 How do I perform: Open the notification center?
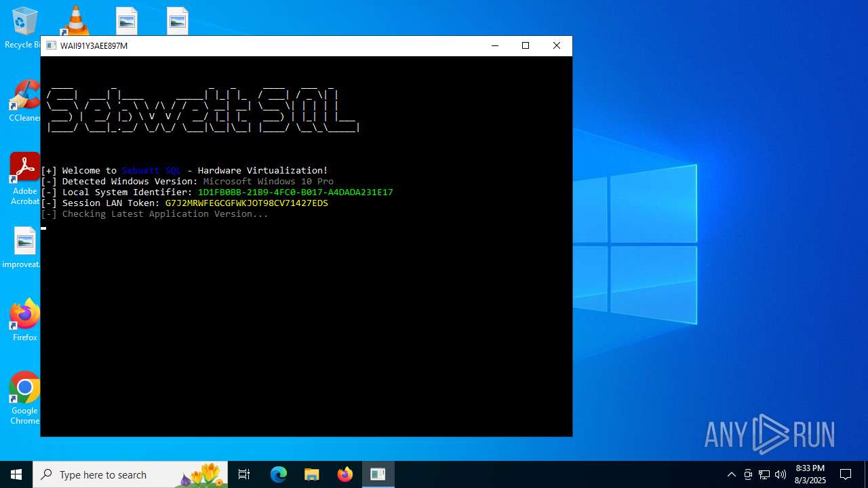(846, 474)
